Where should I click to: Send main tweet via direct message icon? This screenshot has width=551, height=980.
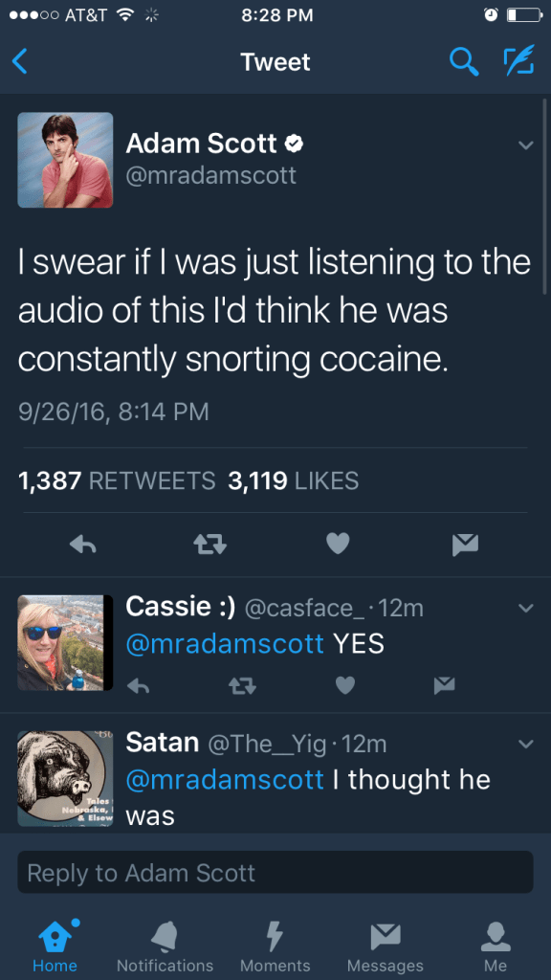click(465, 545)
